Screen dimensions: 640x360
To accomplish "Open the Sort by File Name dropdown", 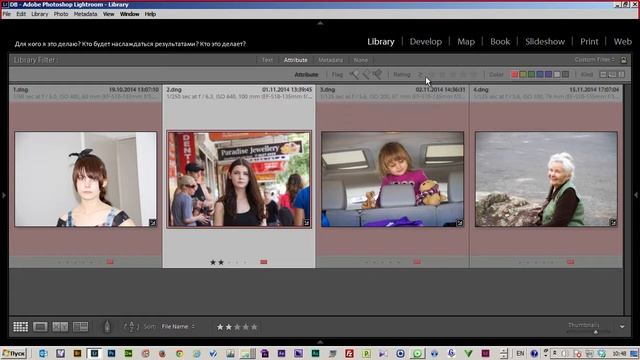I will [x=178, y=327].
